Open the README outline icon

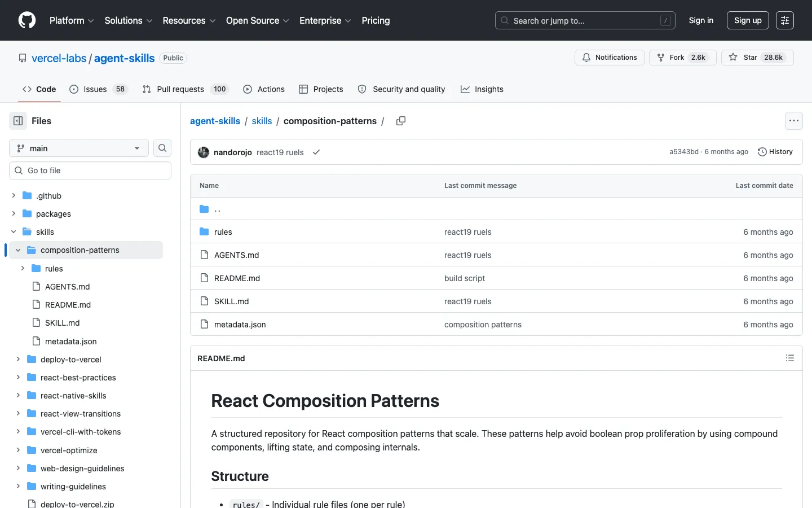(x=790, y=358)
